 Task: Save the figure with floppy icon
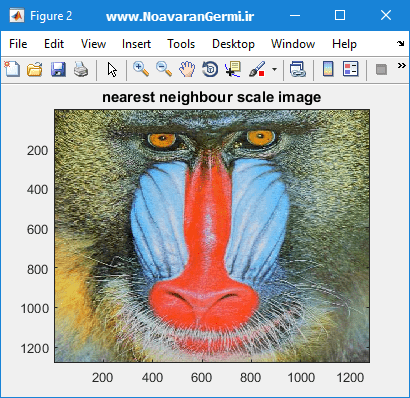[x=58, y=69]
